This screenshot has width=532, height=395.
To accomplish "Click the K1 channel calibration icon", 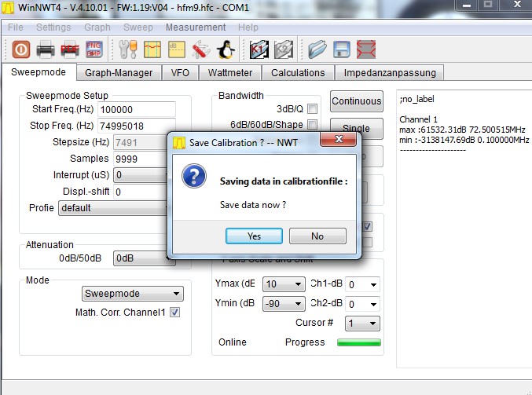I will [259, 49].
